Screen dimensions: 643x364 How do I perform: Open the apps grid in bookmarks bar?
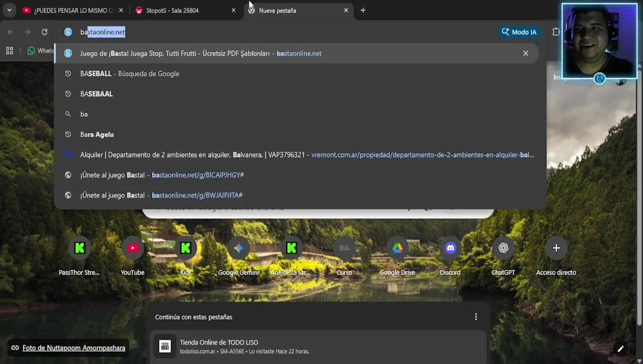click(x=9, y=51)
